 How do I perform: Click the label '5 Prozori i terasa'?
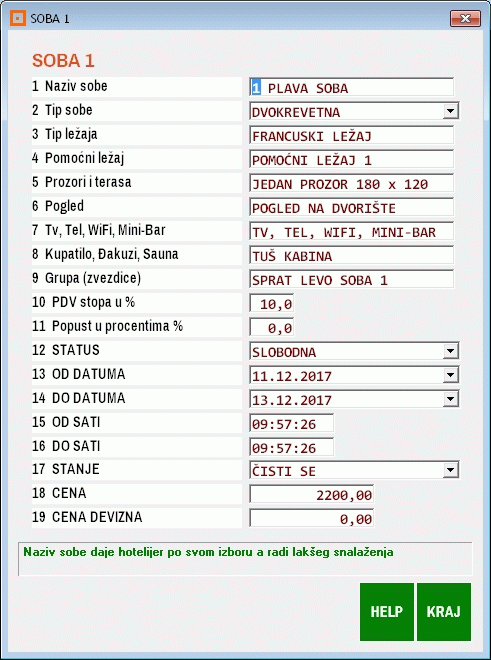(x=82, y=182)
